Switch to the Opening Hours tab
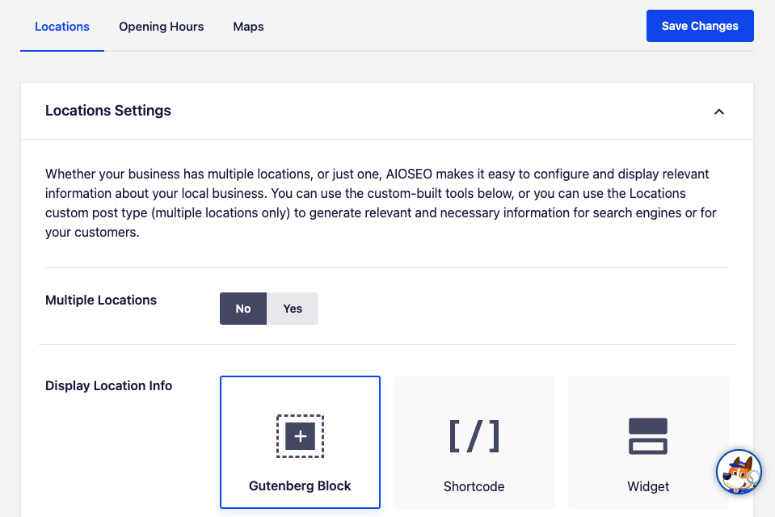Image resolution: width=775 pixels, height=517 pixels. coord(161,27)
